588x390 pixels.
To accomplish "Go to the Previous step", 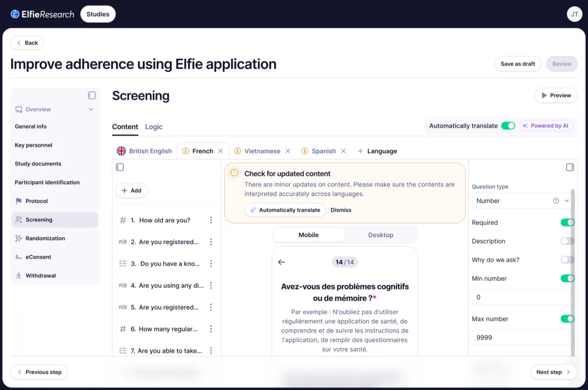I will pyautogui.click(x=39, y=372).
